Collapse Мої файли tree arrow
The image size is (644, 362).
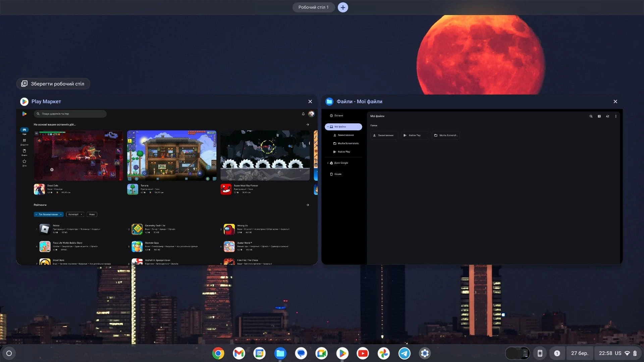(x=328, y=127)
